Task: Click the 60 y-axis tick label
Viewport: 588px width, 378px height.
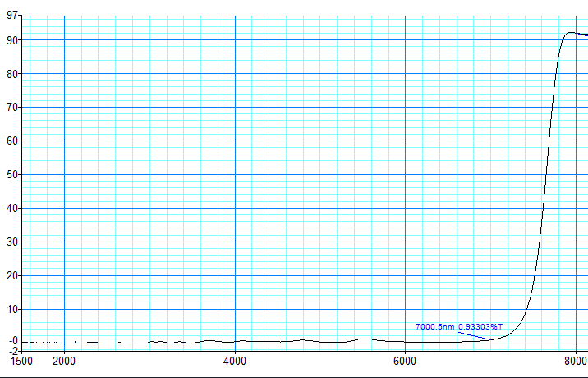Action: (11, 141)
